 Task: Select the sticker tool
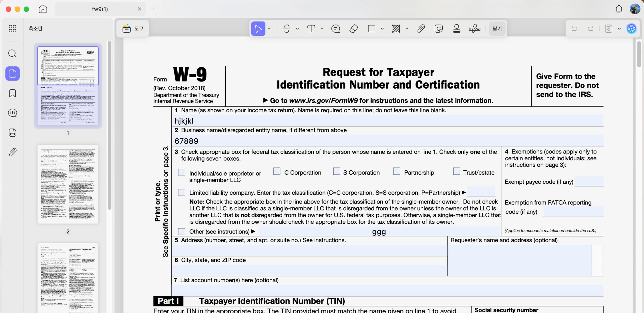point(438,28)
